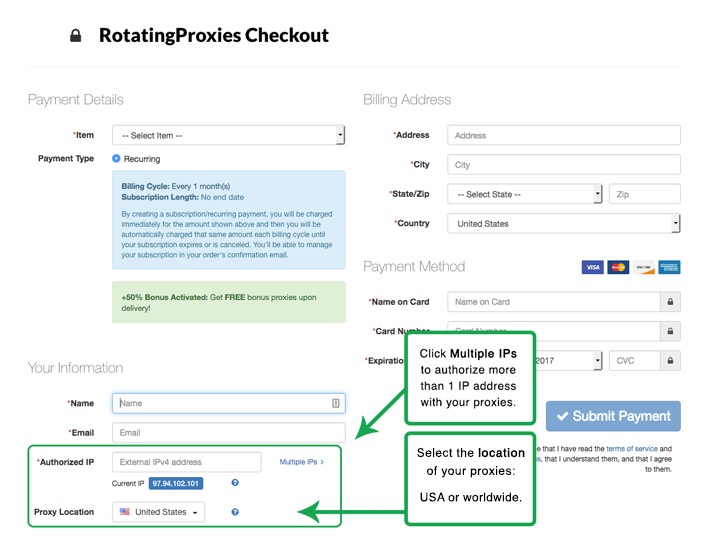
Task: Click the Discover card logo
Action: pyautogui.click(x=643, y=267)
